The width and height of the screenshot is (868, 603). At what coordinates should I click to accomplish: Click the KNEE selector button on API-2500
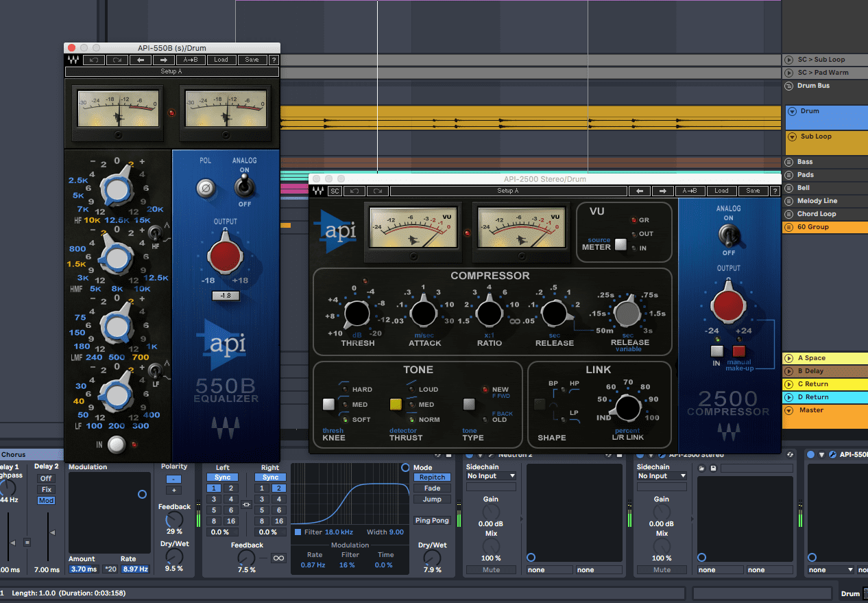(329, 405)
